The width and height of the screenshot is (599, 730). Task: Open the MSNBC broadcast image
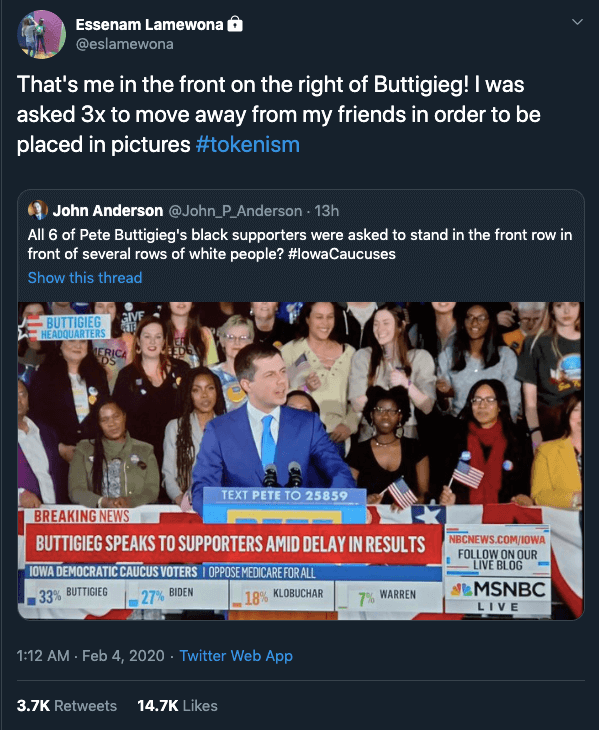pos(301,461)
